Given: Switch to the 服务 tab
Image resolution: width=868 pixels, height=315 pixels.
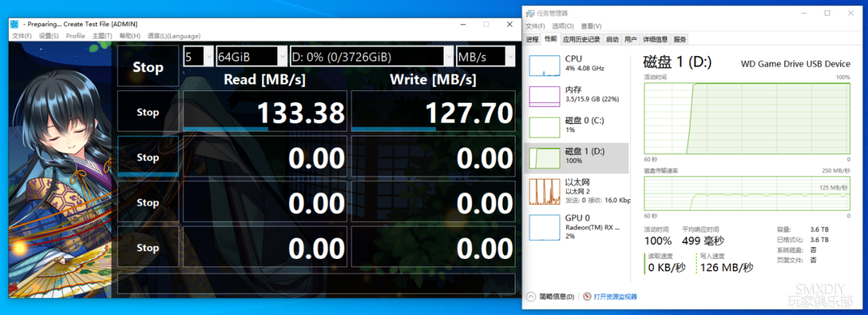Looking at the screenshot, I should click(x=680, y=39).
